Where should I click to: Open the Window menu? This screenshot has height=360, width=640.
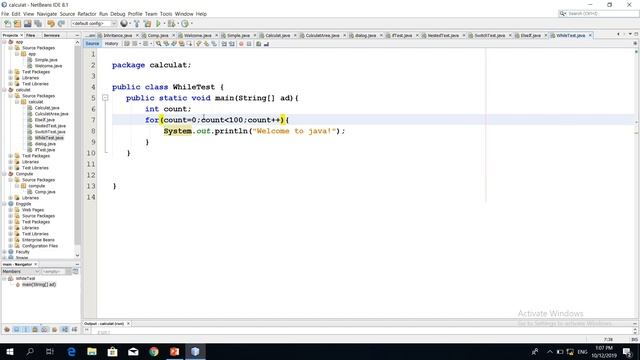point(184,14)
